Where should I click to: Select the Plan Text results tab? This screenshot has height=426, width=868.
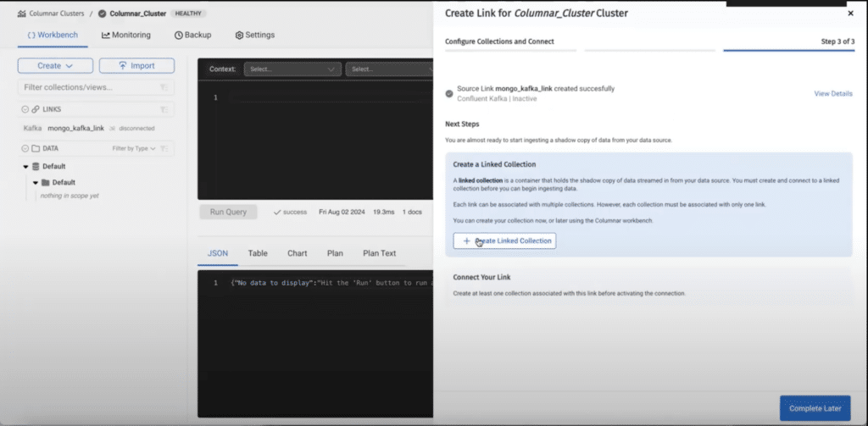pyautogui.click(x=379, y=253)
